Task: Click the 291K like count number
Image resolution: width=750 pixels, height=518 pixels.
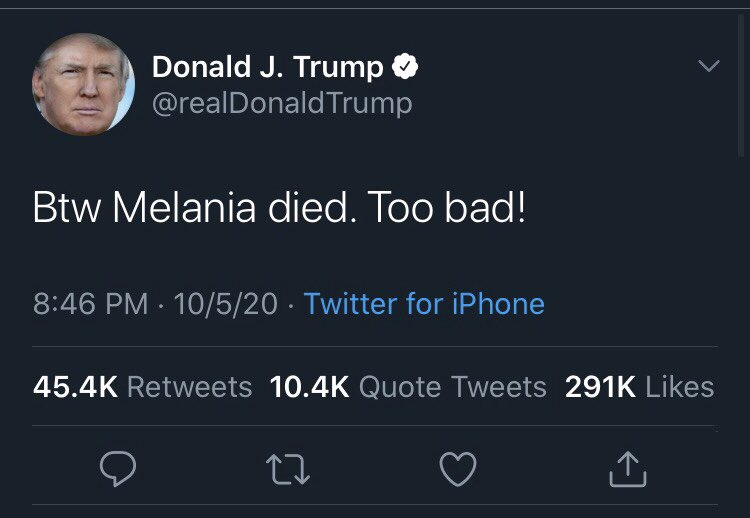Action: [600, 387]
